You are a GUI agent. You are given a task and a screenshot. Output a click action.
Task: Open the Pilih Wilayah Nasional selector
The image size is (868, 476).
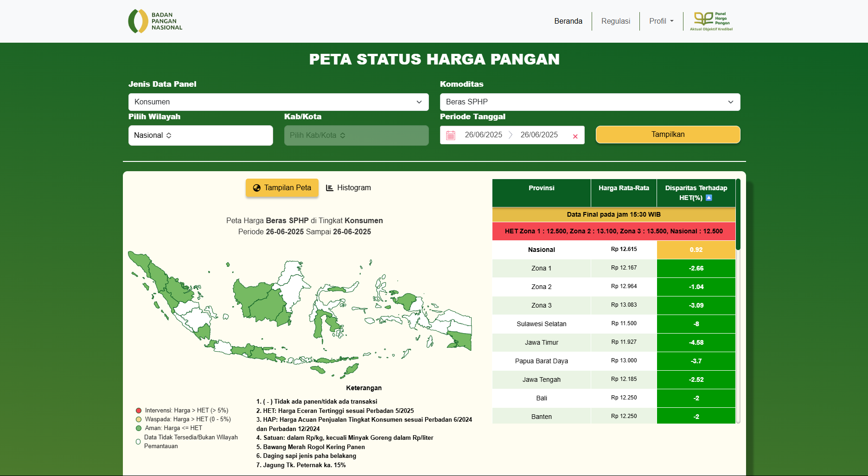click(x=200, y=135)
